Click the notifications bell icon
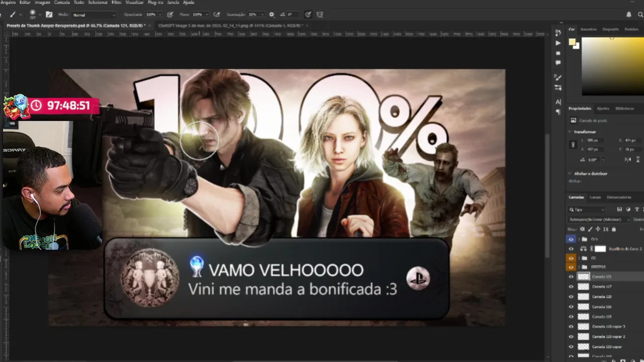644x362 pixels. (x=629, y=15)
